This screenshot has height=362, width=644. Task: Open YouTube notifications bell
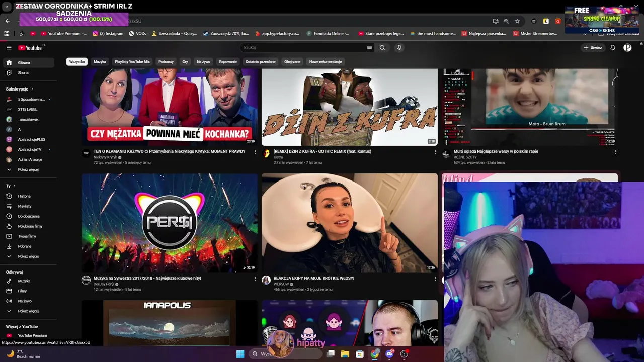coord(613,48)
